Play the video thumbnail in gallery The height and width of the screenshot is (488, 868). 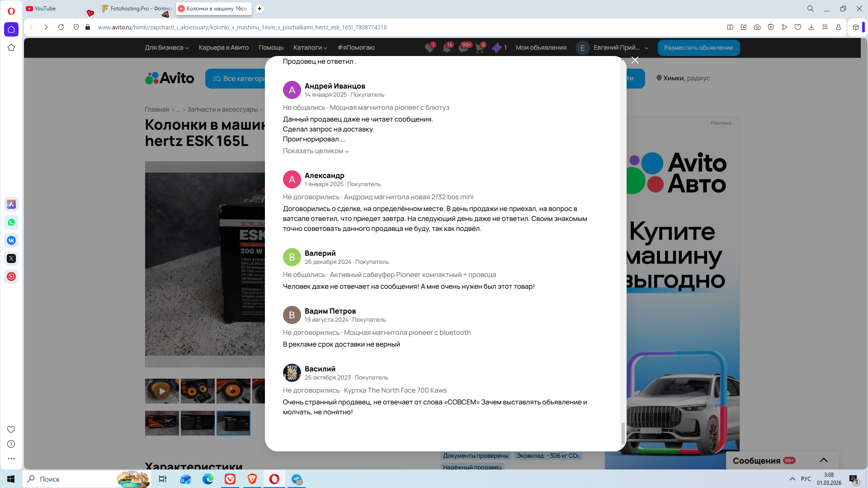coord(162,391)
